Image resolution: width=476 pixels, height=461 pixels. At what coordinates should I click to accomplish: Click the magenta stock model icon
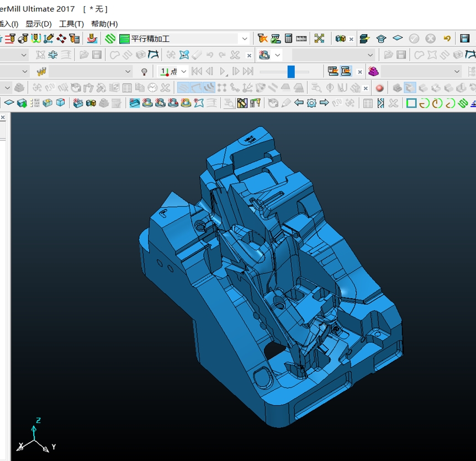coord(373,71)
